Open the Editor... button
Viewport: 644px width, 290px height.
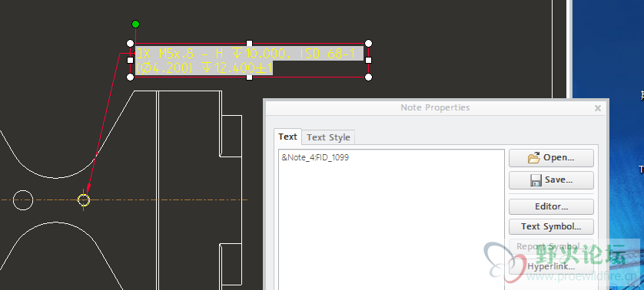(551, 206)
